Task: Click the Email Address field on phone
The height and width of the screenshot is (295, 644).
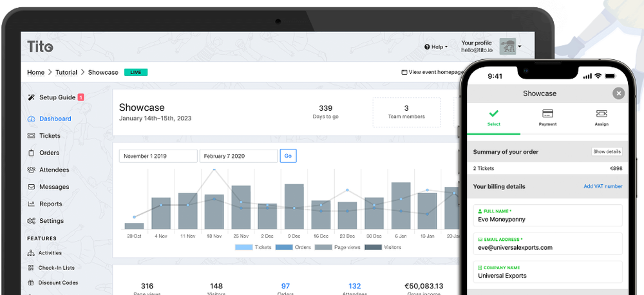Action: coord(547,243)
